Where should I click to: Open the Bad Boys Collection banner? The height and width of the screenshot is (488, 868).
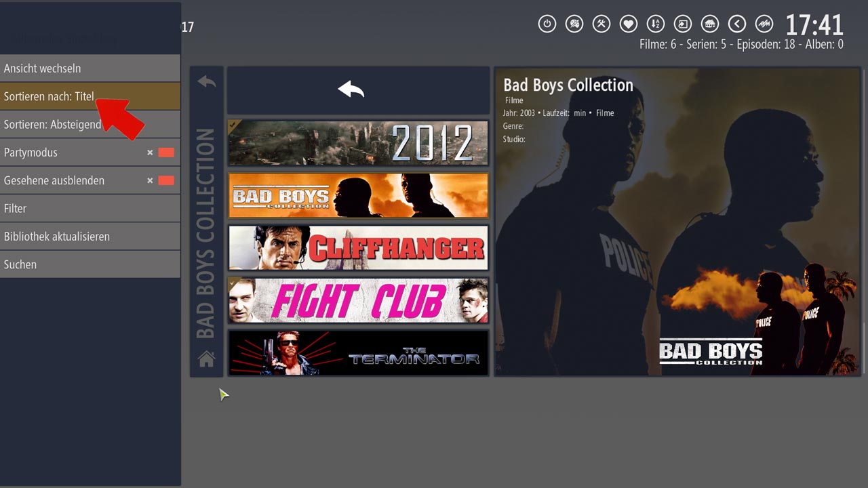[358, 195]
